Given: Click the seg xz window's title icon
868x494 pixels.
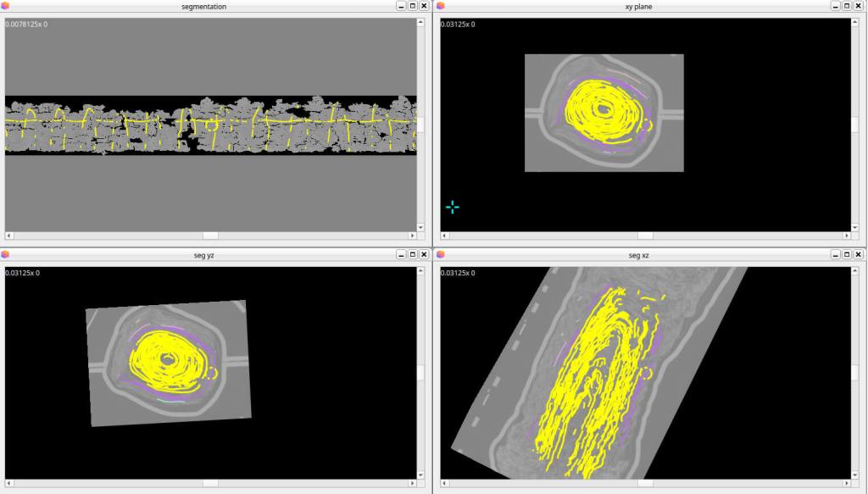Looking at the screenshot, I should coord(440,254).
